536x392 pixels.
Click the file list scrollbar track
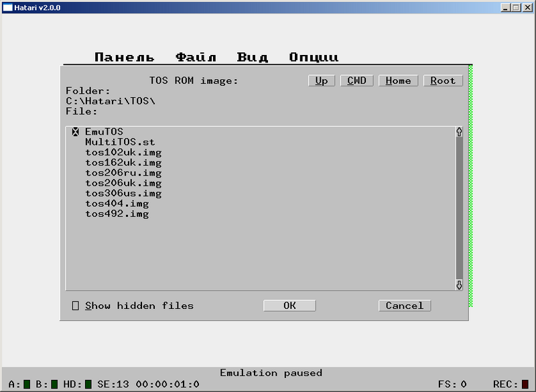click(459, 208)
